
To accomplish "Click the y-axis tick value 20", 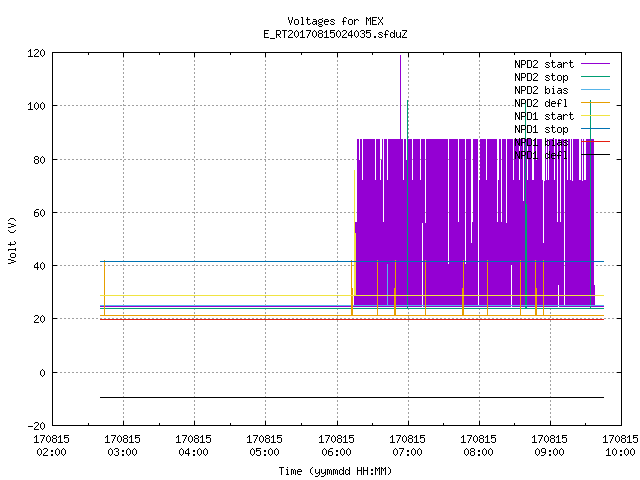I will (39, 319).
